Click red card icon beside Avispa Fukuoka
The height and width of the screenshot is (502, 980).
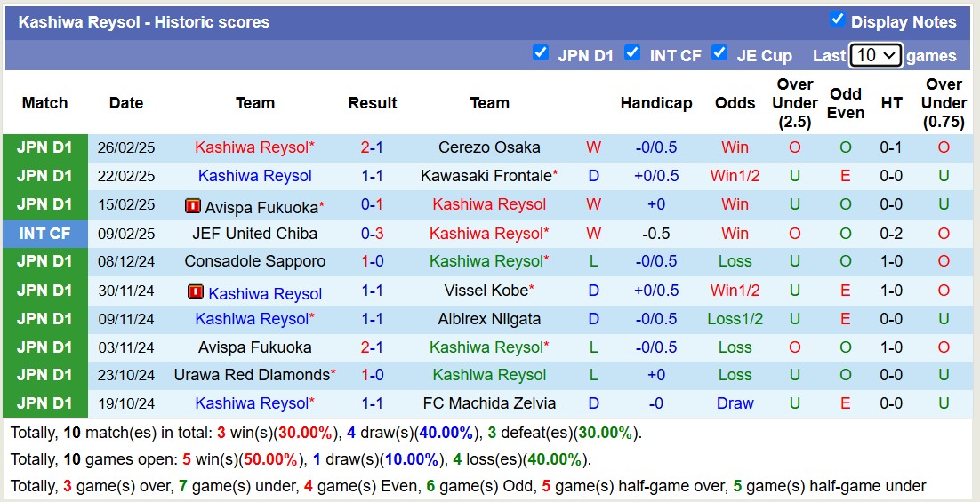[193, 206]
